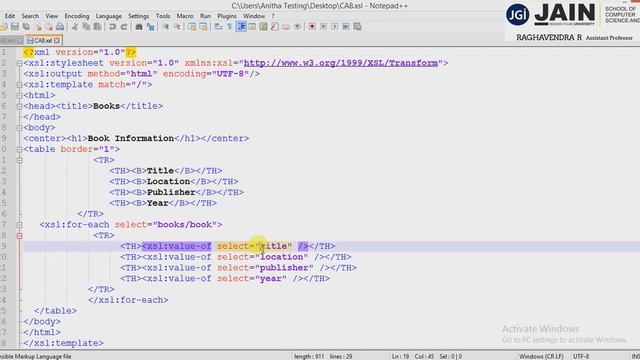Image resolution: width=640 pixels, height=360 pixels.
Task: Collapse the xsl:template fold marker
Action: tap(19, 85)
